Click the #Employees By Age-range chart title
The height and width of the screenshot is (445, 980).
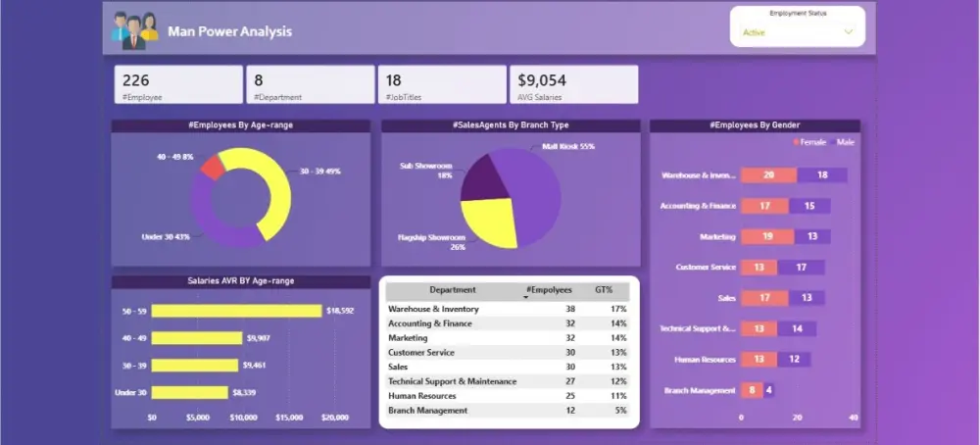241,125
